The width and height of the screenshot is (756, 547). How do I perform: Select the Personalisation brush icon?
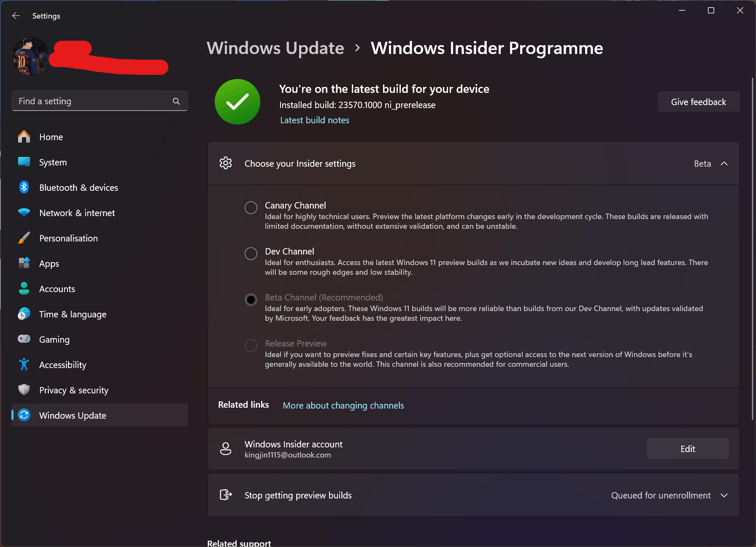tap(24, 238)
